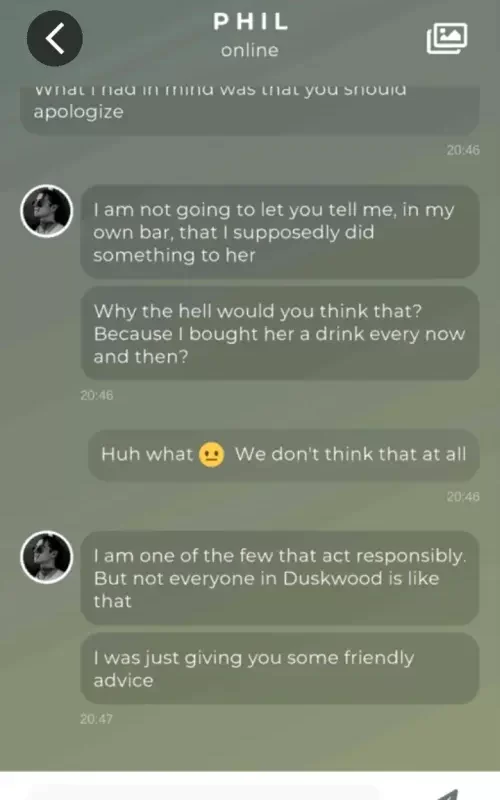Image resolution: width=500 pixels, height=800 pixels.
Task: Tap Phil's avatar beside 'I am one of the few' message
Action: (x=46, y=557)
